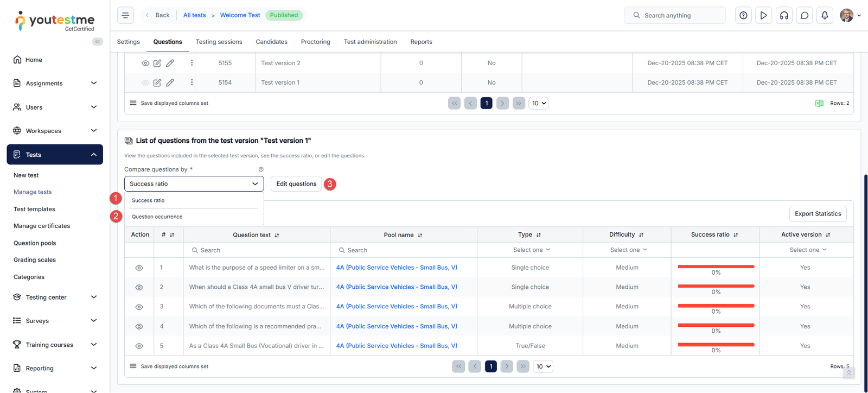Image resolution: width=868 pixels, height=393 pixels.
Task: Open the help question mark icon
Action: point(743,15)
